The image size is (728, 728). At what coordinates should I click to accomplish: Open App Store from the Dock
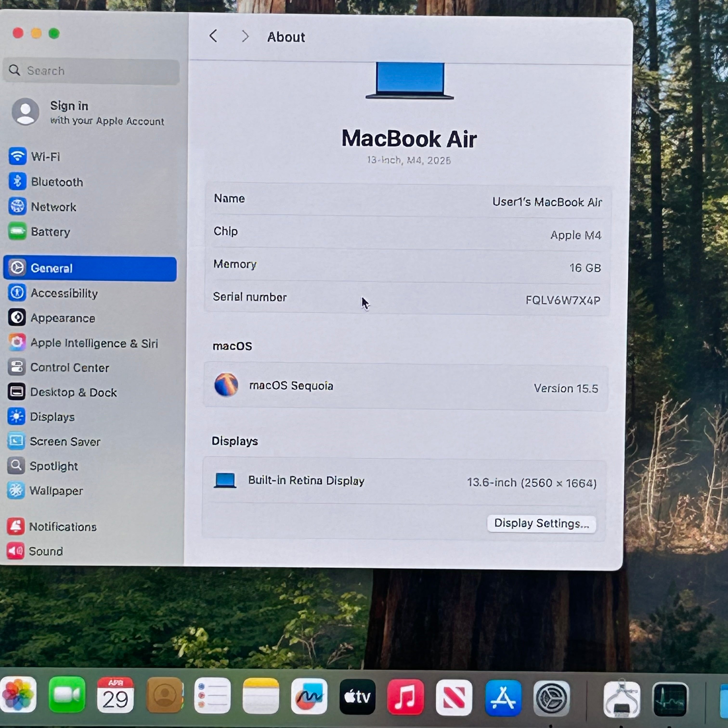coord(503,698)
